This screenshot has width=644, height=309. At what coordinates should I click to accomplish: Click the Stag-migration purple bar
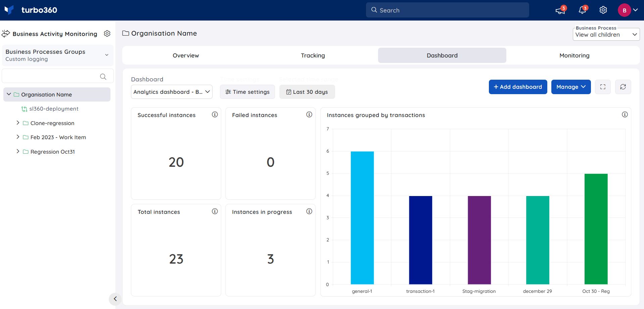pos(479,240)
